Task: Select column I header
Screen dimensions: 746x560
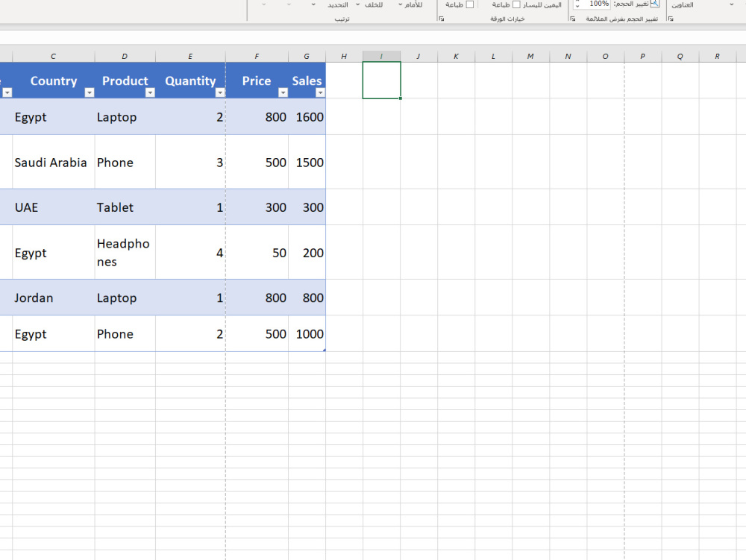Action: [x=381, y=56]
